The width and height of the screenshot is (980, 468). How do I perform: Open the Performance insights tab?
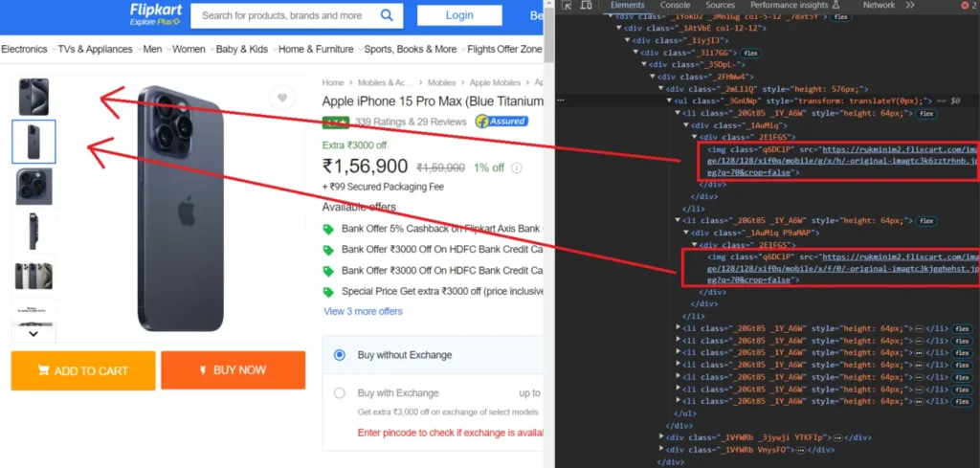click(795, 5)
